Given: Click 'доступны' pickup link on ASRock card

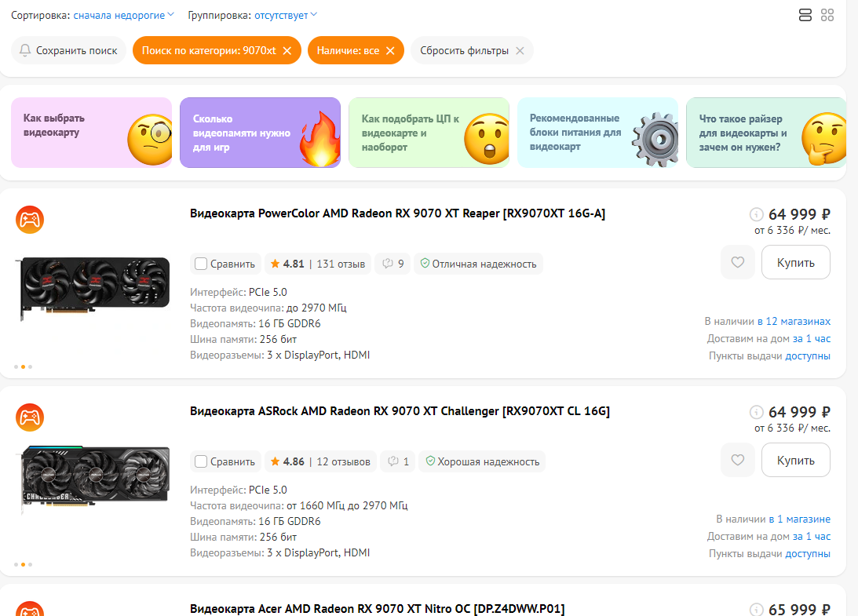Looking at the screenshot, I should [x=808, y=554].
